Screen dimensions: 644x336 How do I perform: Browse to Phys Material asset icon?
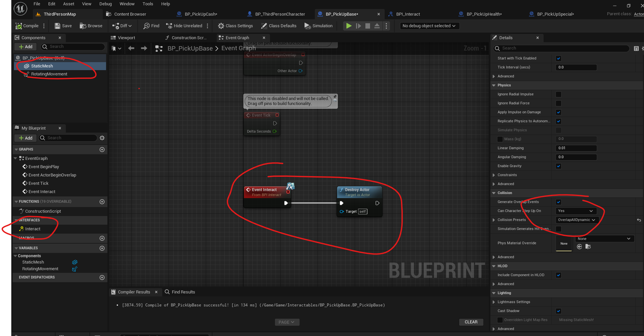point(588,247)
